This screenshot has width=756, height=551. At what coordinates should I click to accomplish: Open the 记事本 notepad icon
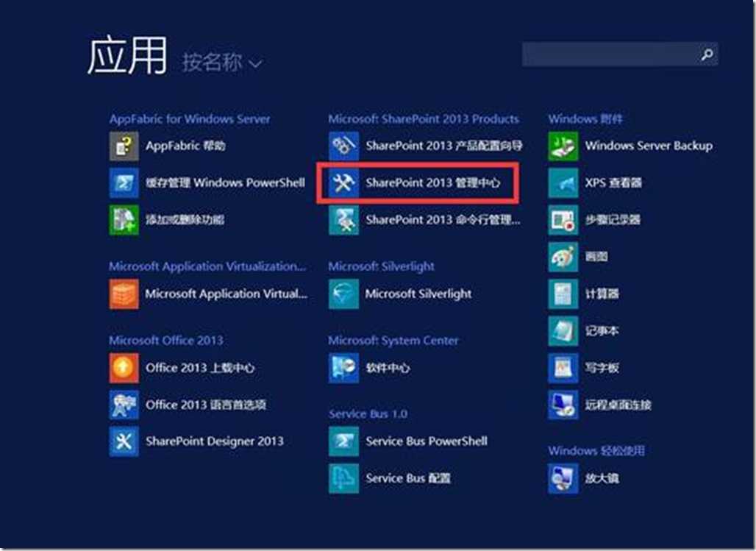tap(563, 331)
